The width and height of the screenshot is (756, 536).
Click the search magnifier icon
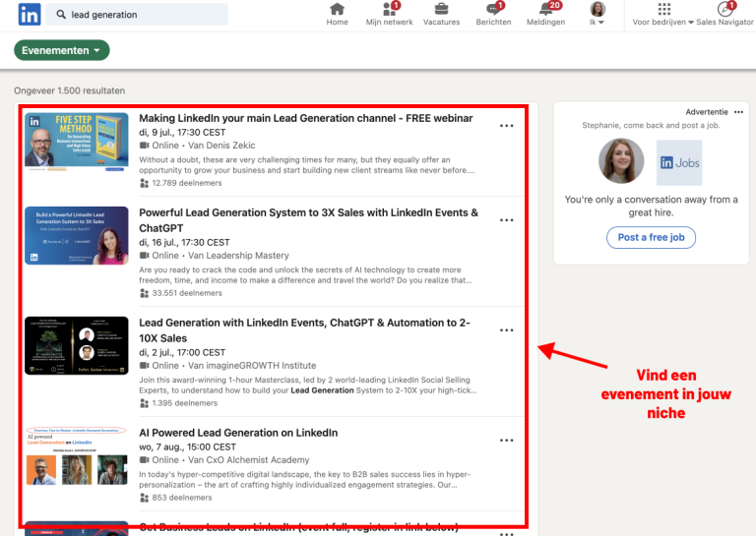point(61,15)
